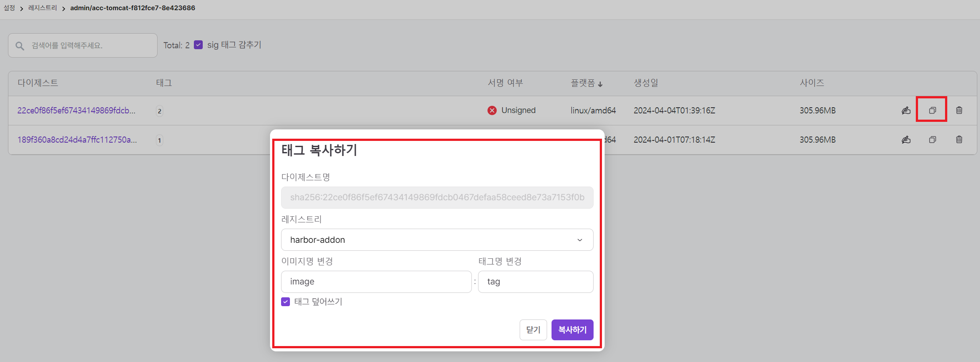Viewport: 980px width, 362px height.
Task: Click the 복사하기 button
Action: pos(572,330)
